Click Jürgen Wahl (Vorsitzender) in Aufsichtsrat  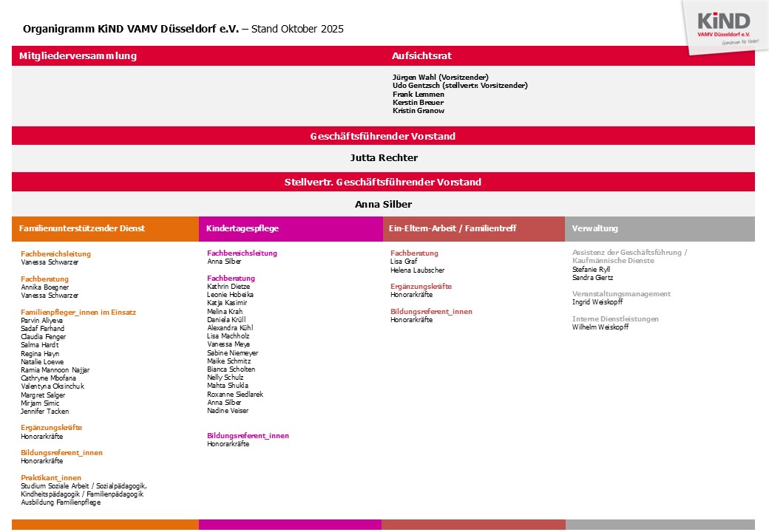click(440, 78)
